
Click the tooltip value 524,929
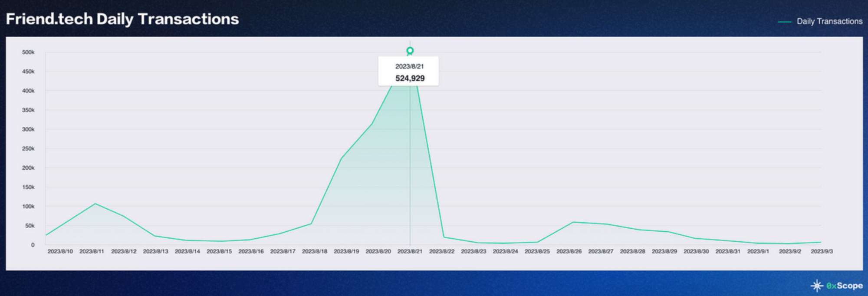pyautogui.click(x=410, y=79)
